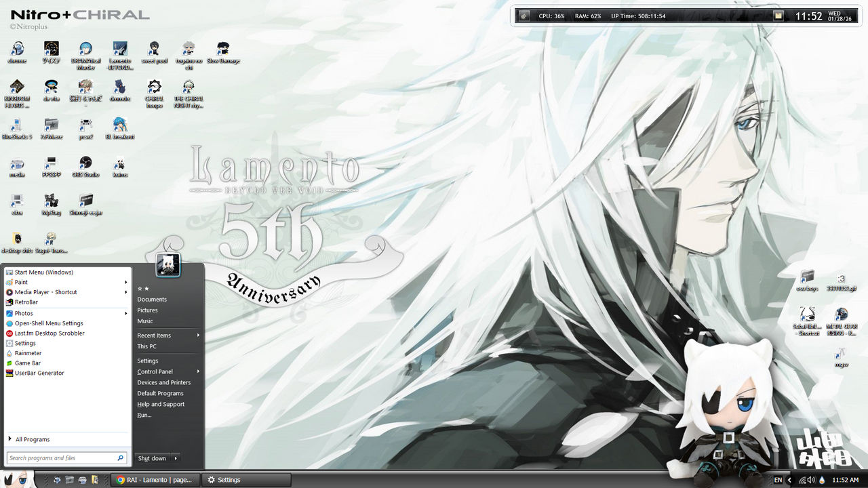Select the Shimeji-ee.jar desktop icon
Screen dimensions: 868x488
tap(85, 204)
